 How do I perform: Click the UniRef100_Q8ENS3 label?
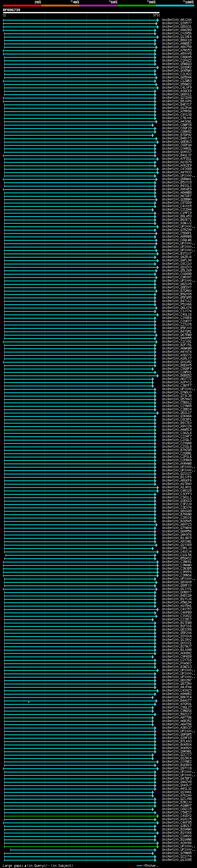click(x=177, y=142)
